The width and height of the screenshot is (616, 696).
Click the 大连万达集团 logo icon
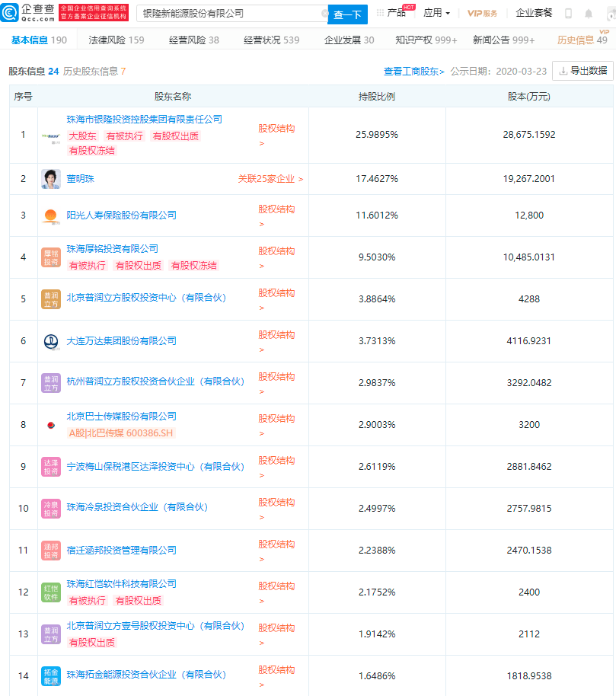(x=51, y=341)
